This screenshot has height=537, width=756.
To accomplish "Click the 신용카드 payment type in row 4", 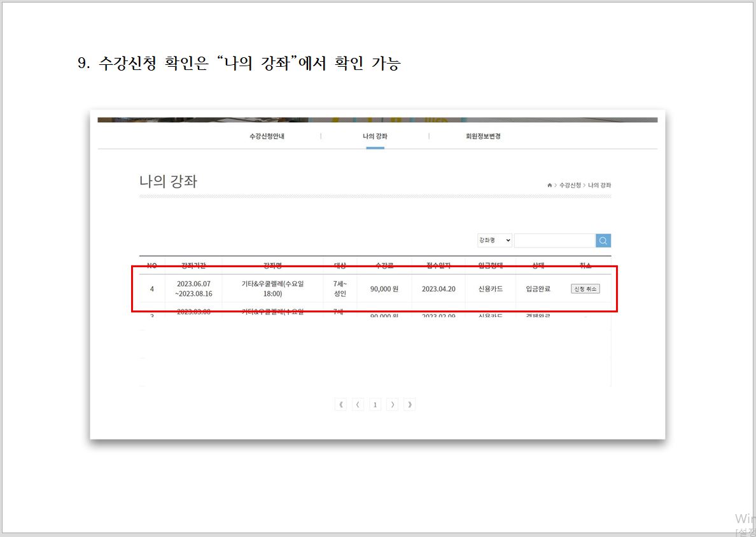I will click(491, 289).
